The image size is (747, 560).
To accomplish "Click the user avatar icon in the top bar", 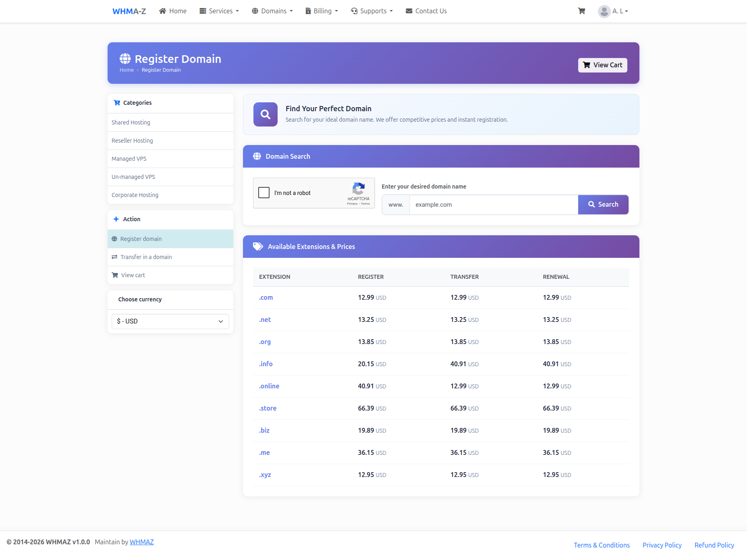I will coord(604,11).
